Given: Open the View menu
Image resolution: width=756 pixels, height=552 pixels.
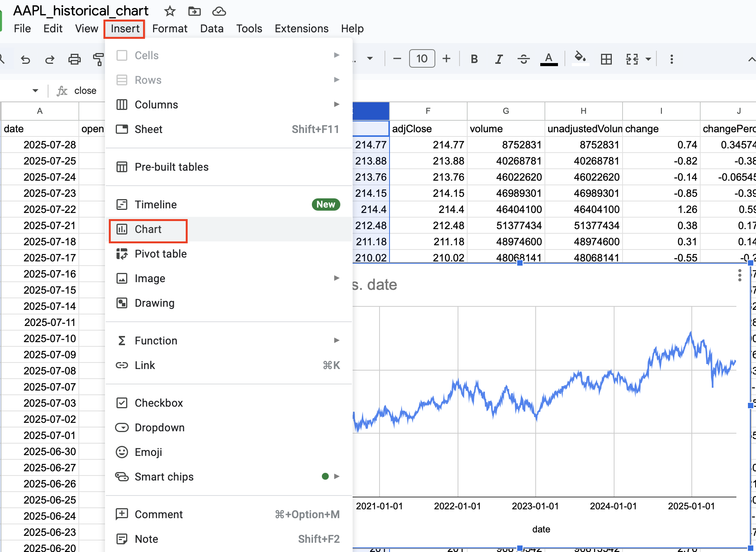Looking at the screenshot, I should pos(87,28).
